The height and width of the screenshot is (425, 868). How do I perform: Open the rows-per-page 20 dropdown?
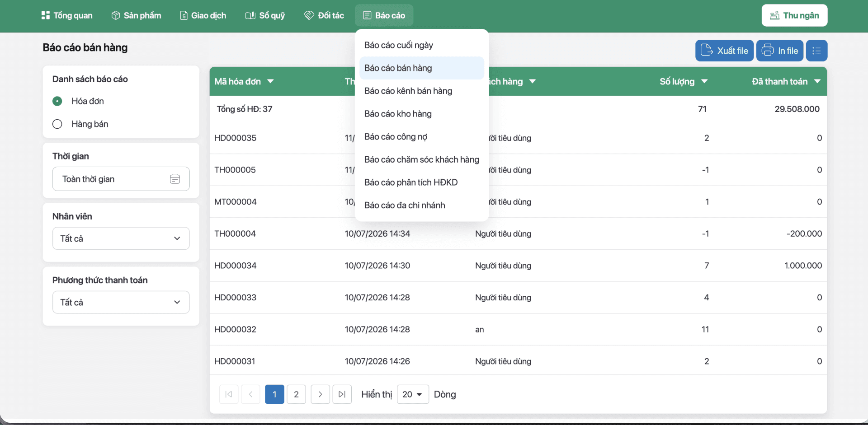tap(413, 394)
